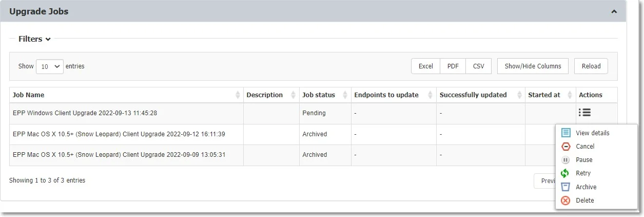Click the red Cancel icon in context menu

(x=565, y=147)
